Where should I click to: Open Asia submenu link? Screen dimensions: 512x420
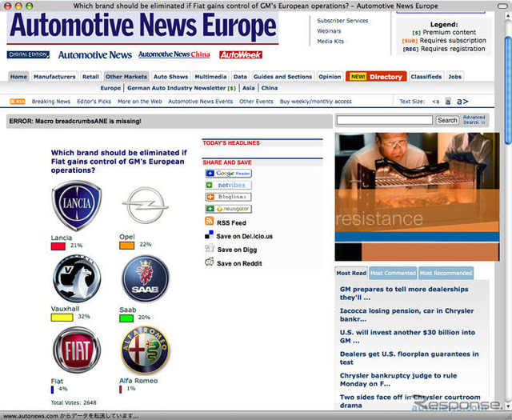[x=249, y=88]
